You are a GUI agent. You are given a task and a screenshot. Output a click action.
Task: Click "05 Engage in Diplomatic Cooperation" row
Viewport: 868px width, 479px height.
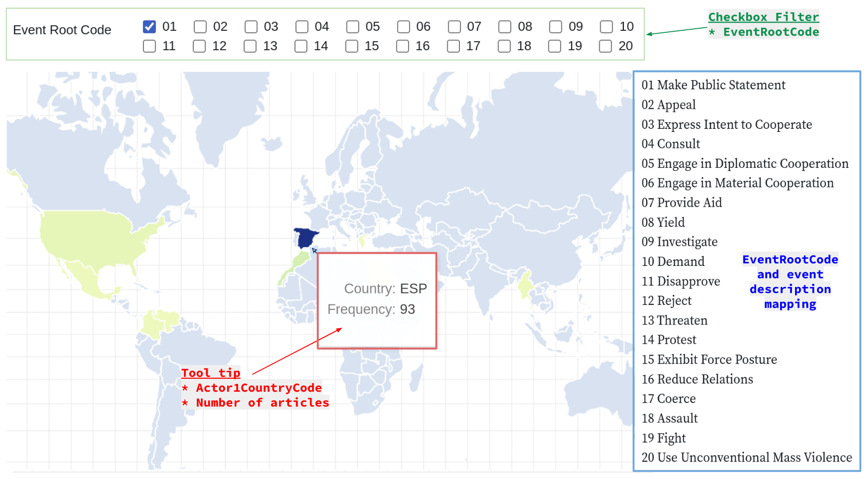click(x=745, y=163)
